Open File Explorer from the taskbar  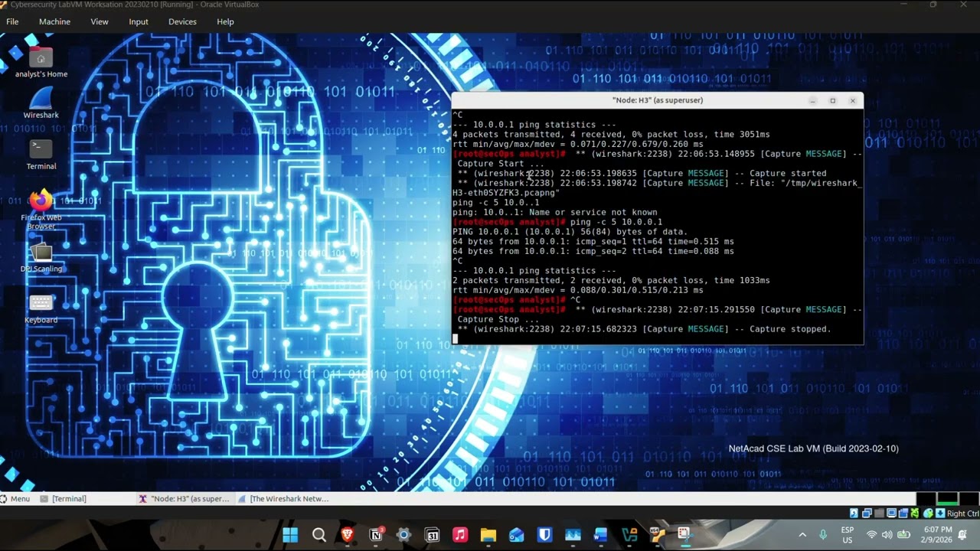coord(488,535)
